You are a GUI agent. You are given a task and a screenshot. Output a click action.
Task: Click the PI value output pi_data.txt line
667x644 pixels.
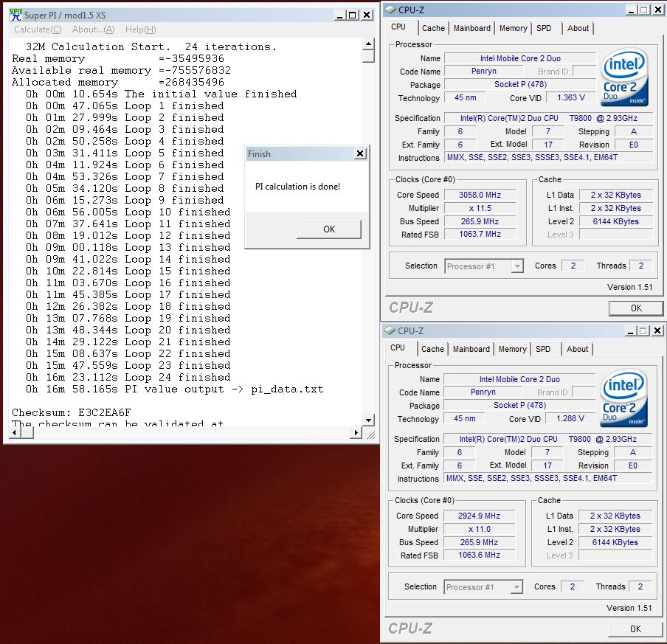[174, 389]
